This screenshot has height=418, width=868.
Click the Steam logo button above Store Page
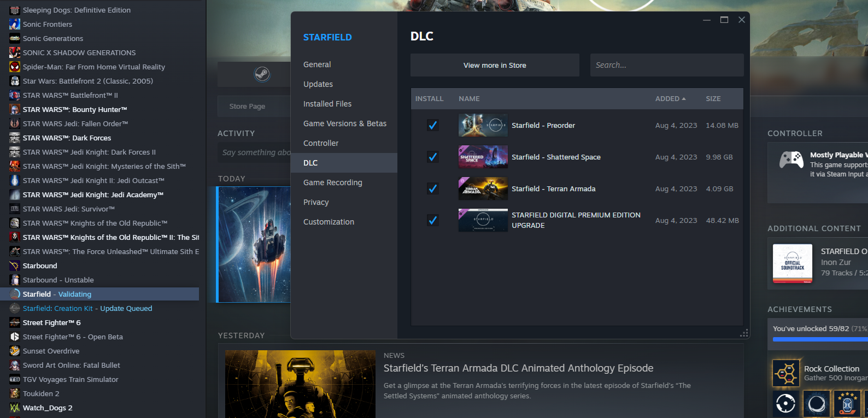click(262, 74)
